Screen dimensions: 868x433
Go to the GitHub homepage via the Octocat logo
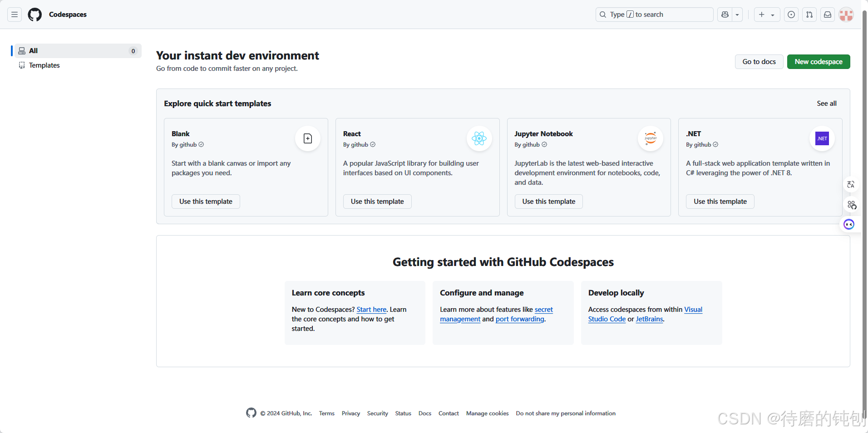click(35, 15)
